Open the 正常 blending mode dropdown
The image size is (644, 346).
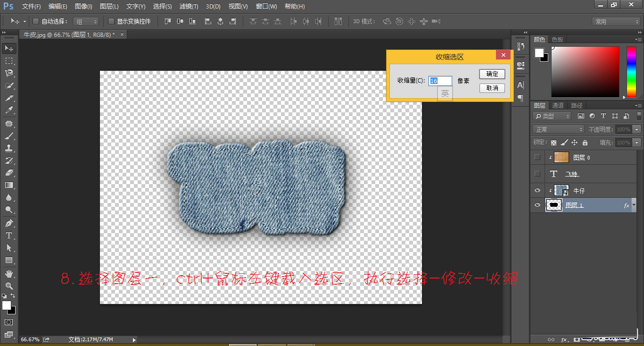[558, 128]
